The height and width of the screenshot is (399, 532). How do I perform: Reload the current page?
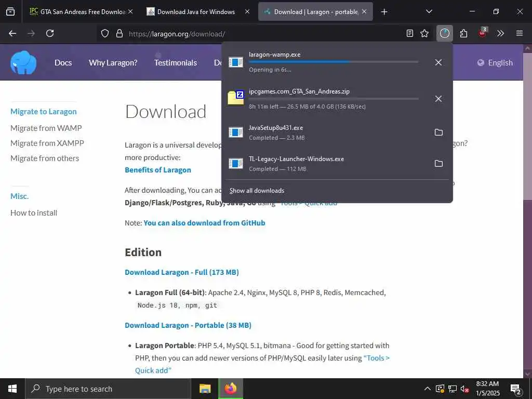tap(50, 33)
